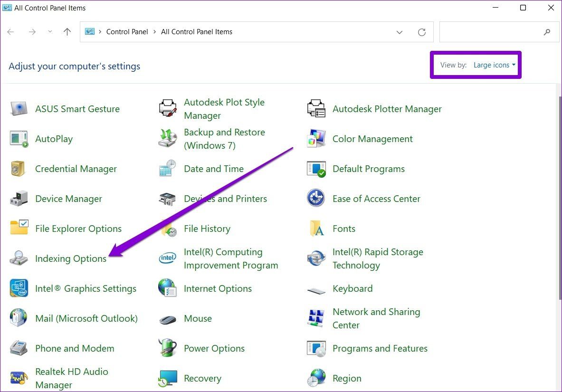
Task: Click the Device Manager icon
Action: (19, 198)
